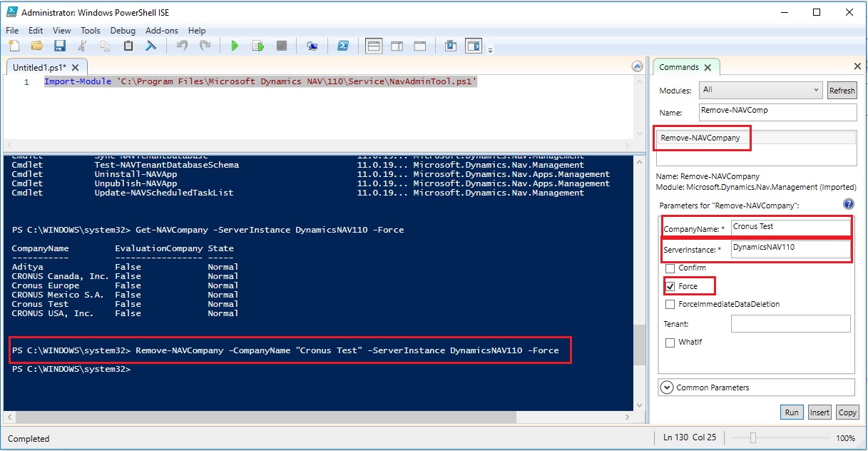Click the Tenant input field

click(x=790, y=324)
